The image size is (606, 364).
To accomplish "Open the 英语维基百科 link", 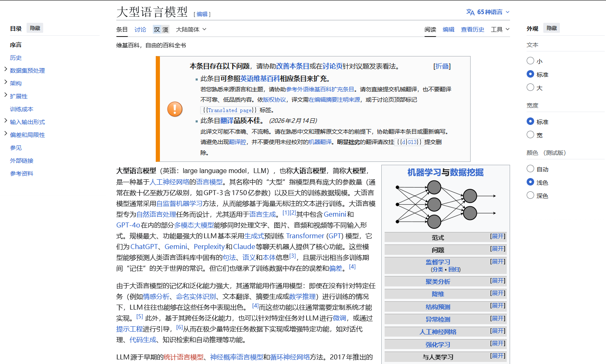I will [x=260, y=79].
